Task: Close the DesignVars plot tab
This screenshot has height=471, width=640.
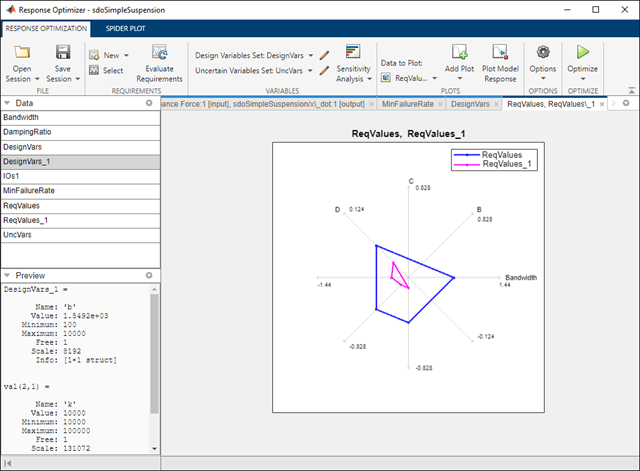Action: [496, 104]
